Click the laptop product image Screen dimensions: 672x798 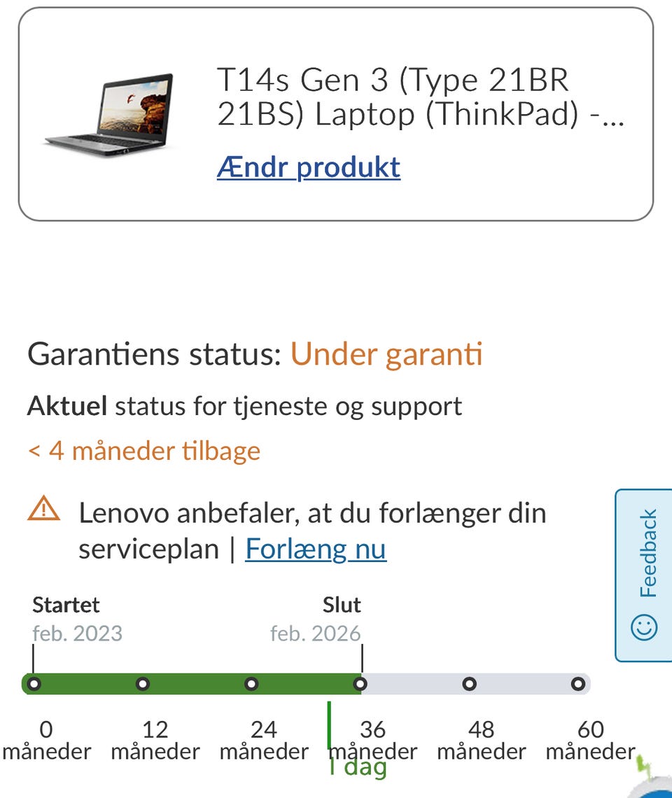110,113
